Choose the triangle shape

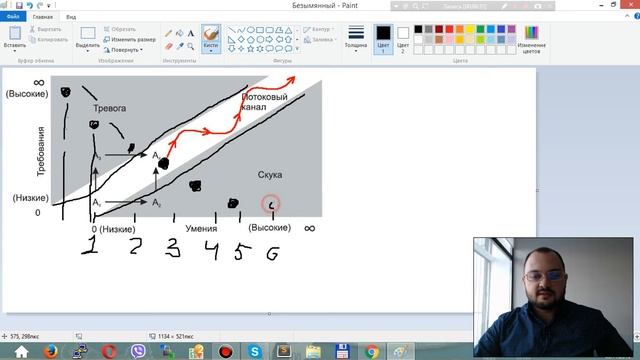click(x=289, y=30)
